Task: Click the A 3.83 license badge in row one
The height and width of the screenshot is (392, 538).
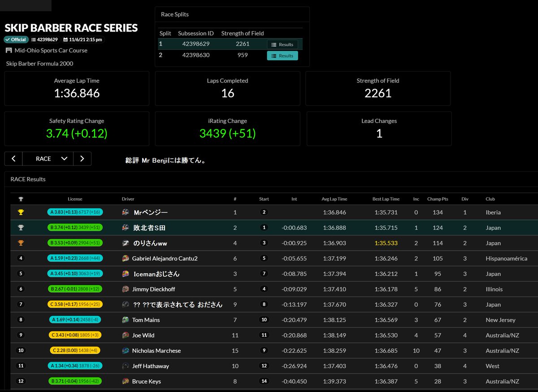Action: click(75, 212)
